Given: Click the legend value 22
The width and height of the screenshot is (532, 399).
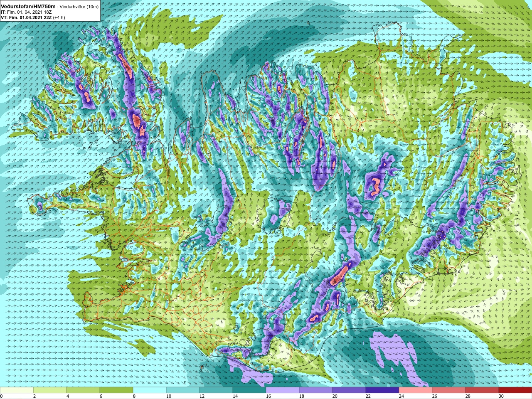Looking at the screenshot, I should [368, 396].
